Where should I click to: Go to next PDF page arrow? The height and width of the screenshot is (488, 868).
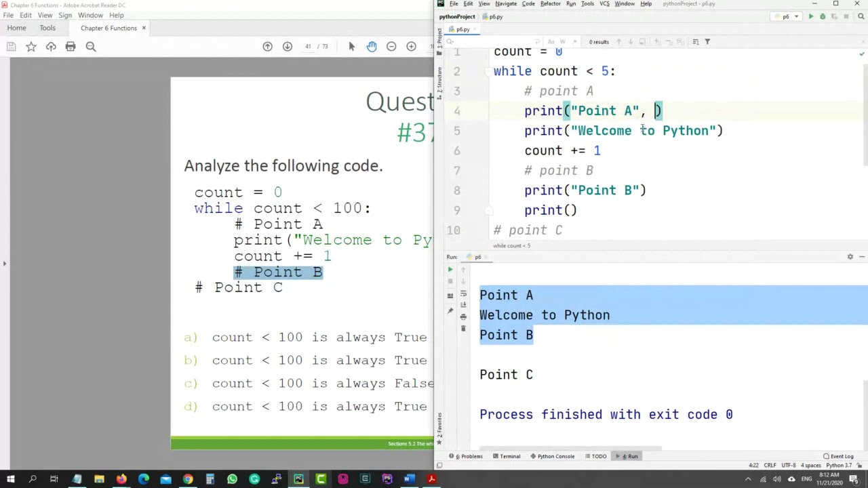point(288,47)
